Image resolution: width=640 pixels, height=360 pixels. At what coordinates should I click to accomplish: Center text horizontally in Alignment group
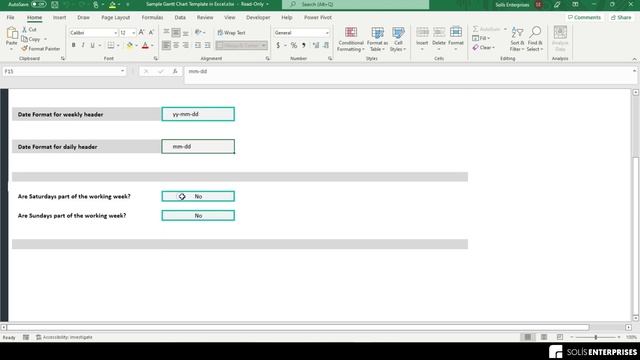[x=176, y=45]
